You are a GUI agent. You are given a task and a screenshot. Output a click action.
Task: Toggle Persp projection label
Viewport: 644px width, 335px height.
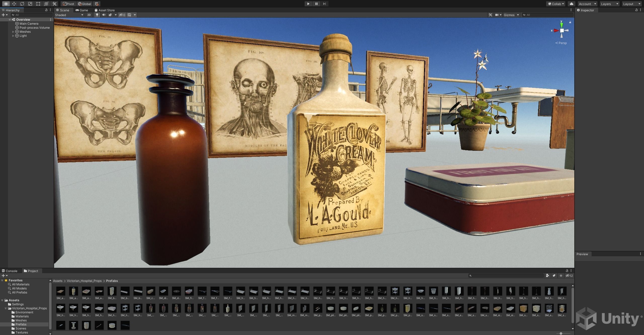561,43
